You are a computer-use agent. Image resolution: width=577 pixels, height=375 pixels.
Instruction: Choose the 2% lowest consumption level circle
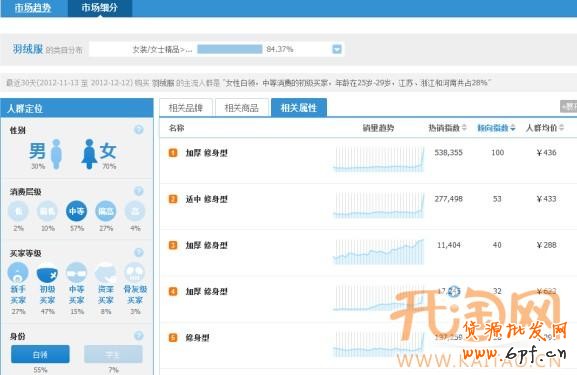coord(18,211)
